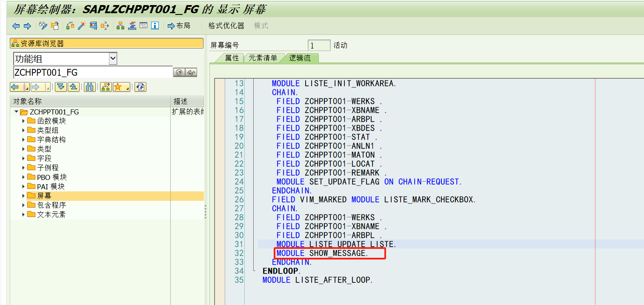The height and width of the screenshot is (305, 644).
Task: Expand the 类型 folder node
Action: point(23,149)
